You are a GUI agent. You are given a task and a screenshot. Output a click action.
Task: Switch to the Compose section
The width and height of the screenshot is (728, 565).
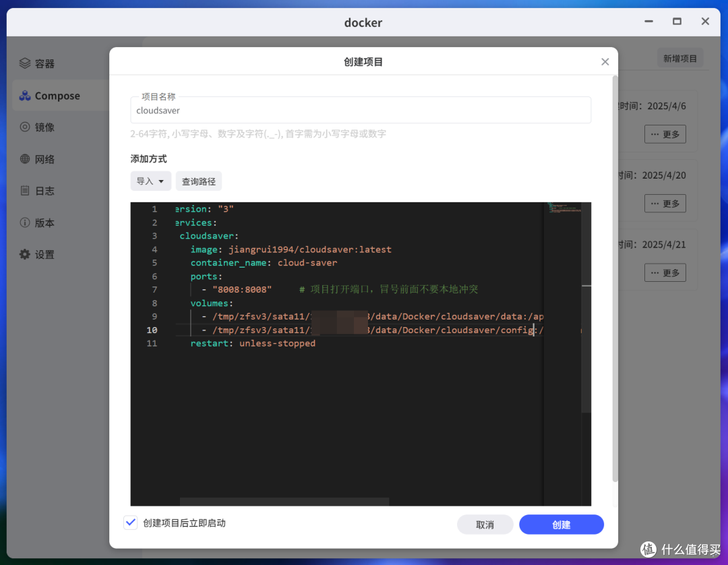click(51, 95)
